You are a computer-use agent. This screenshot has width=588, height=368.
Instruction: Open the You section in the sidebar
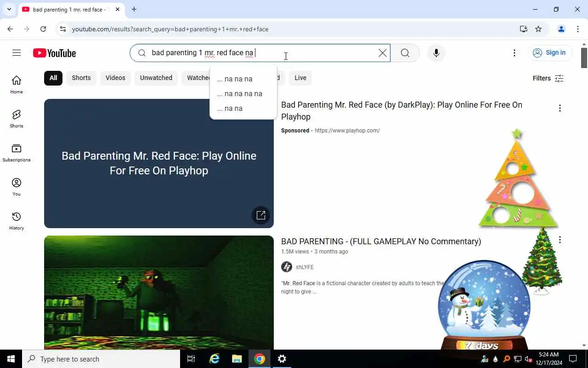pyautogui.click(x=17, y=187)
